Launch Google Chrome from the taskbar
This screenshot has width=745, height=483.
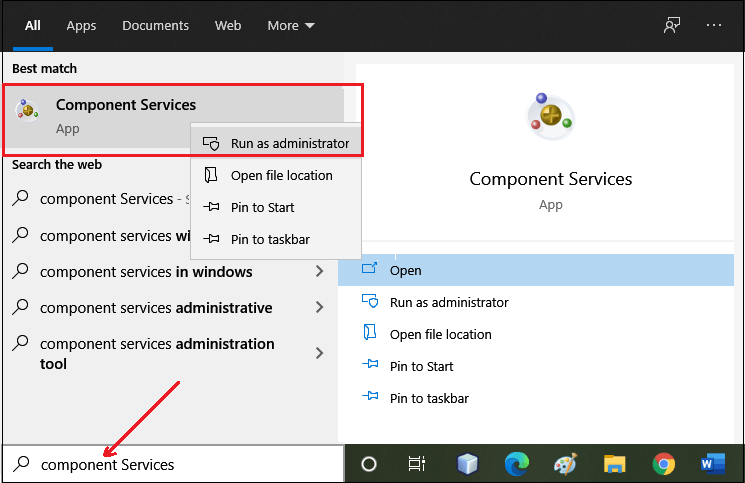click(663, 464)
